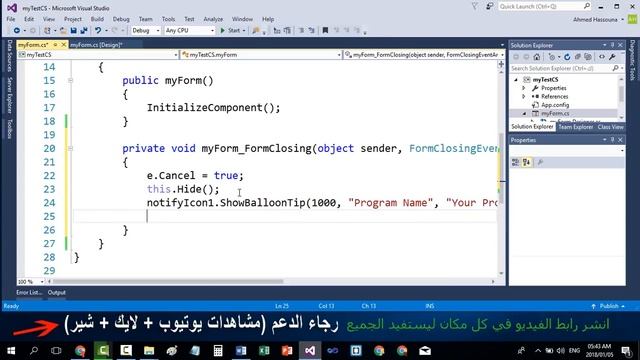This screenshot has height=360, width=640.
Task: Open PowerPoint from the taskbar
Action: click(x=287, y=351)
